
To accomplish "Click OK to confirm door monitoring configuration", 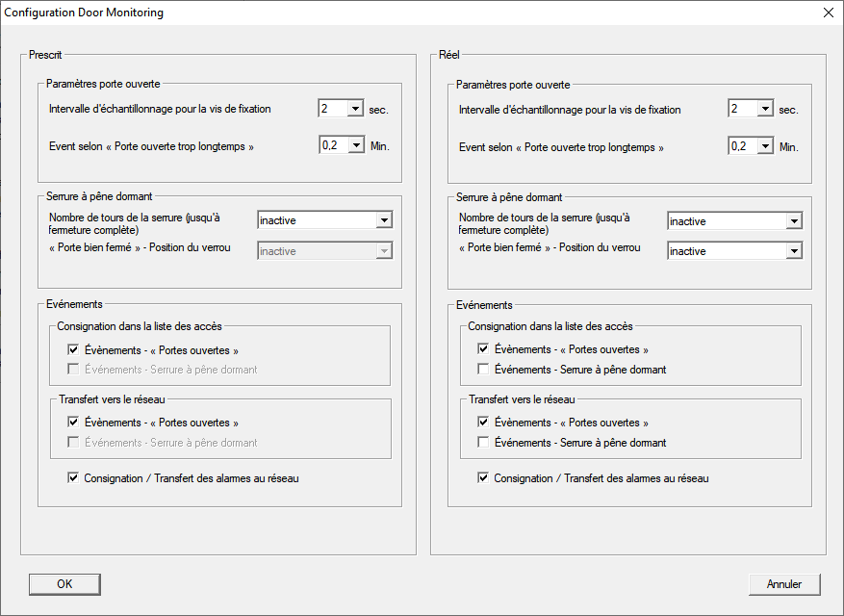I will pyautogui.click(x=64, y=583).
